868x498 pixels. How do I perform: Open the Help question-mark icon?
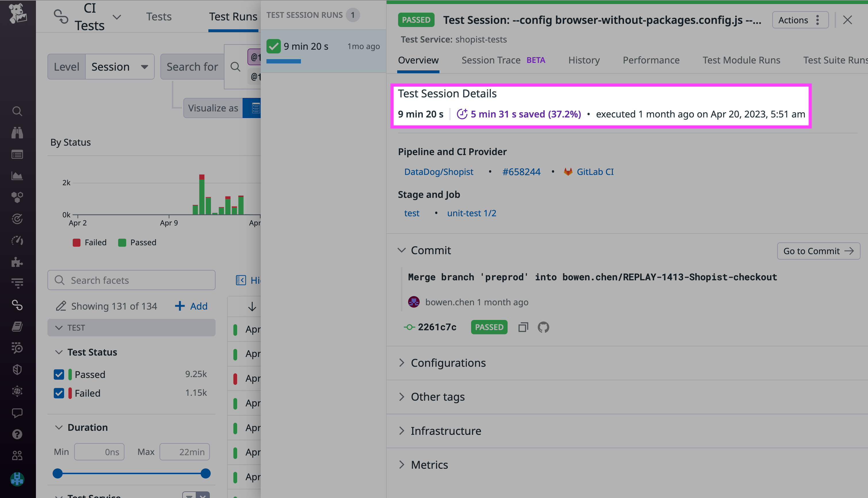click(x=17, y=434)
